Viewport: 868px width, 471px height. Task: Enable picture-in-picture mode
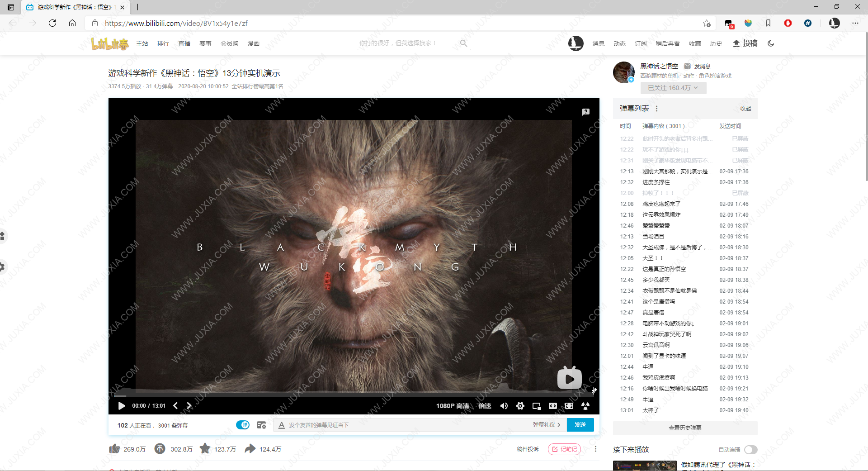[x=537, y=406]
